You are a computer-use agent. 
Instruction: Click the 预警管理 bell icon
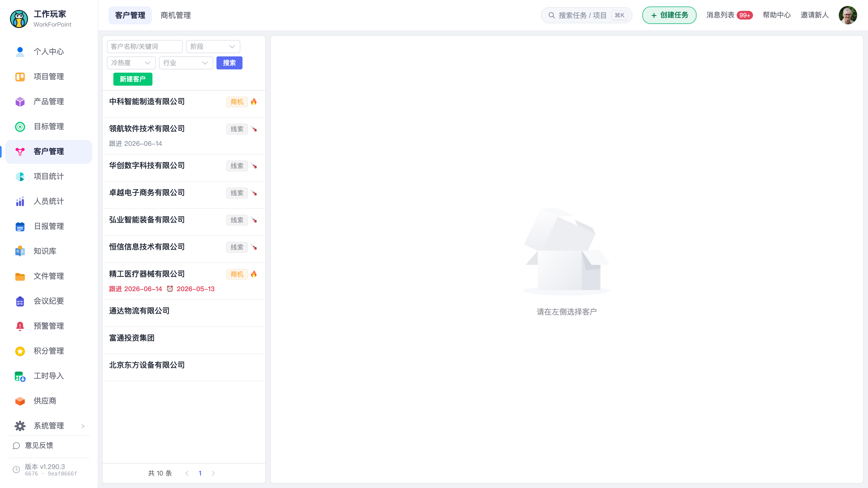point(20,326)
